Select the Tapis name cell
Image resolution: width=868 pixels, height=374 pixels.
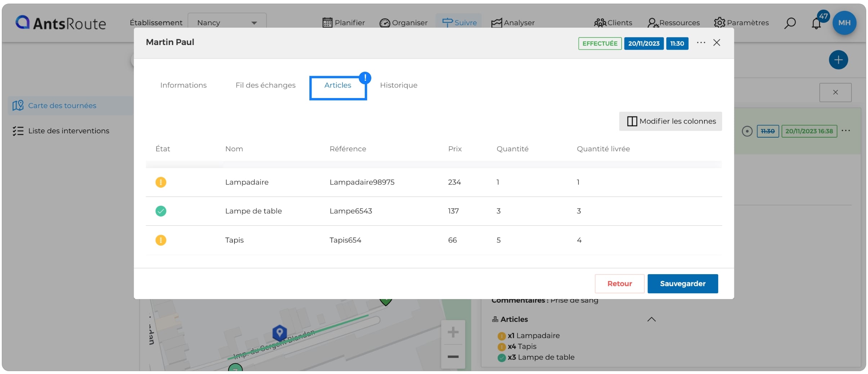(x=234, y=240)
